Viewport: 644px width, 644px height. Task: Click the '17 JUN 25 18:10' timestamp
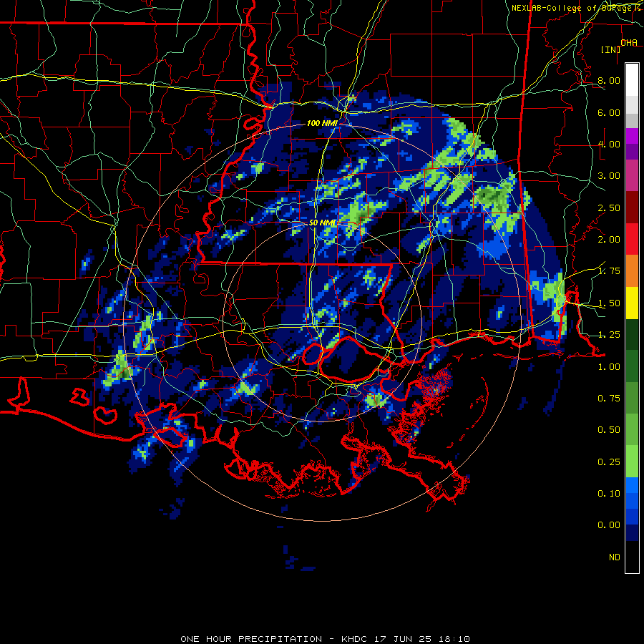coord(421,639)
